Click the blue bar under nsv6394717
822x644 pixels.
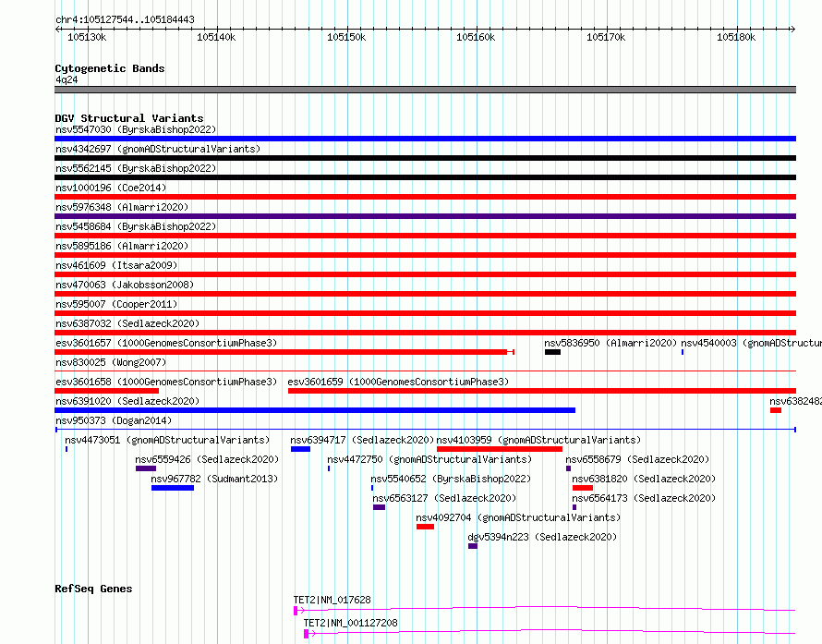point(300,449)
